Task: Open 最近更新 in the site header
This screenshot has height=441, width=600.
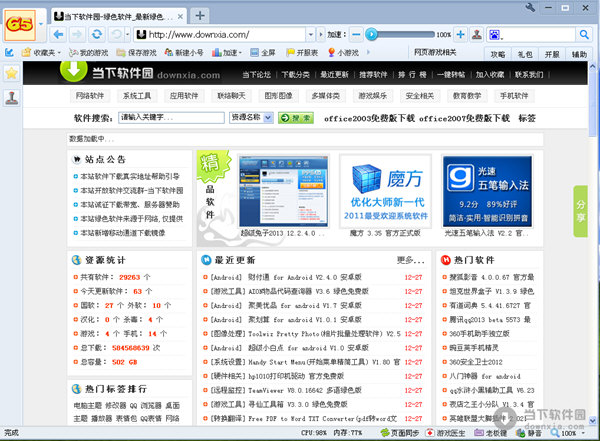Action: pos(334,75)
